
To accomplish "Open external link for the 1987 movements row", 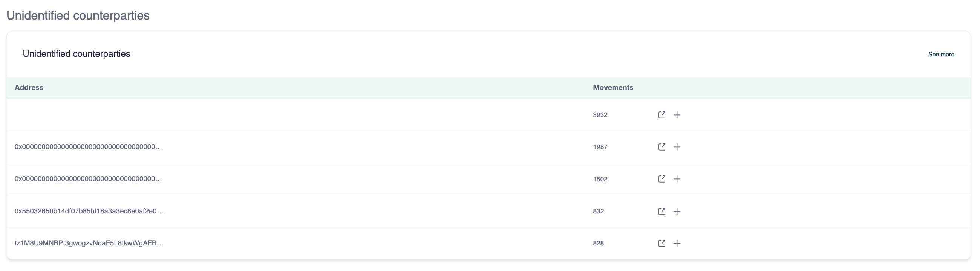I will [x=661, y=147].
